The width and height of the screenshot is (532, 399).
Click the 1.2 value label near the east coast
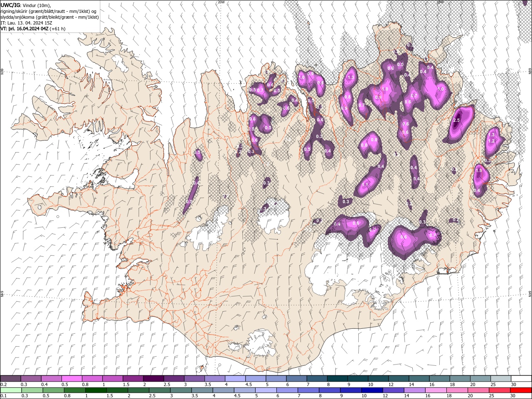(491, 141)
